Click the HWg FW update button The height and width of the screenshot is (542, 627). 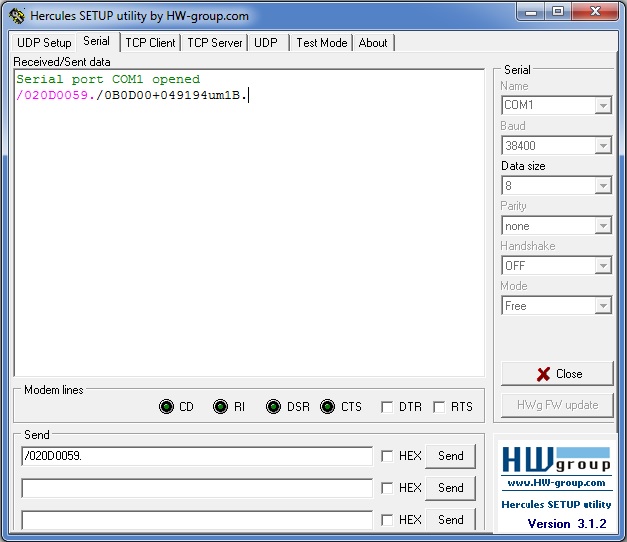[557, 405]
